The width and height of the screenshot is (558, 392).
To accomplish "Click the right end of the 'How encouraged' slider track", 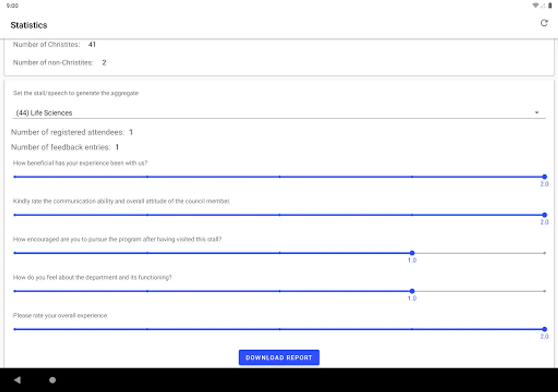I will (544, 253).
